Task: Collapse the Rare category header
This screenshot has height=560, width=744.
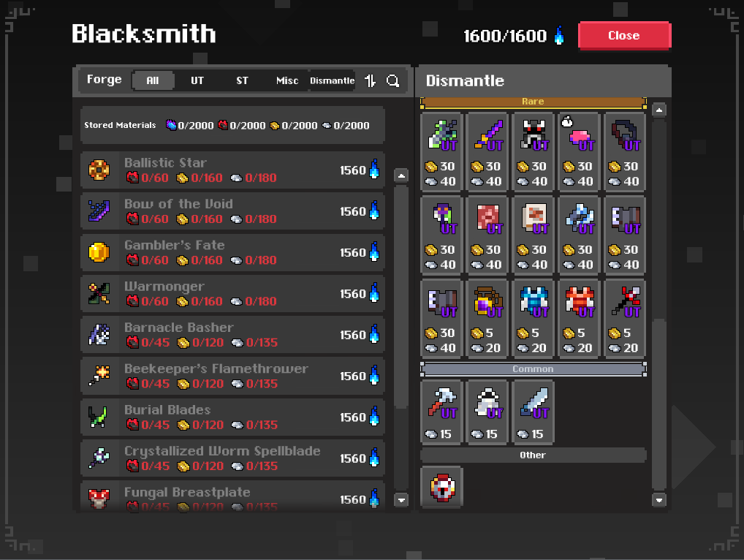Action: coord(533,102)
